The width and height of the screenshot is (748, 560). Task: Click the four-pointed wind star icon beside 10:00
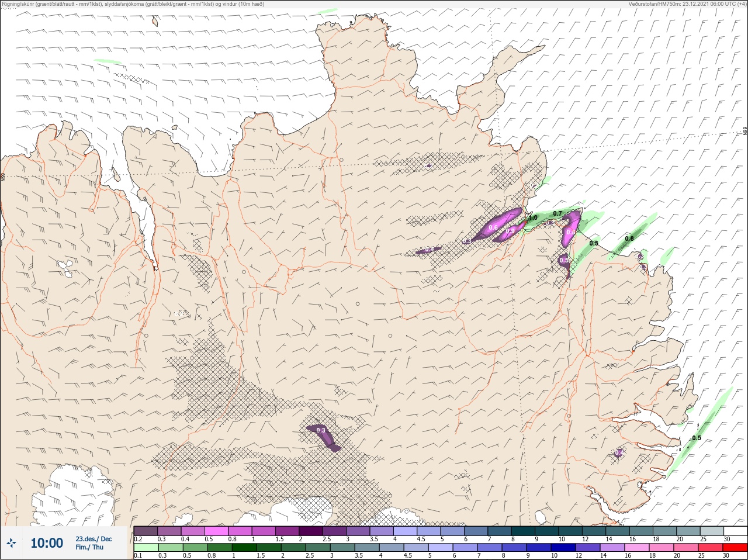(11, 543)
